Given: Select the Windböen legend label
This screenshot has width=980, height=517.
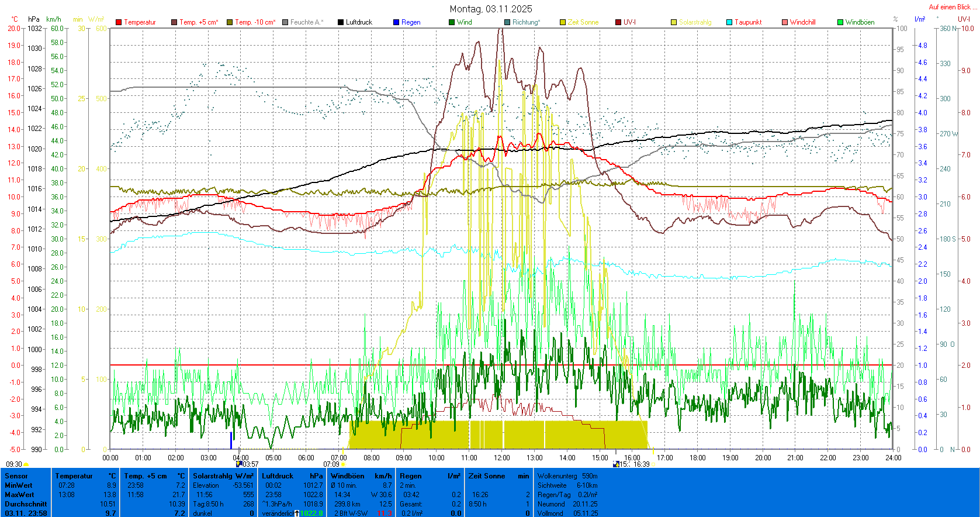Looking at the screenshot, I should [x=860, y=22].
